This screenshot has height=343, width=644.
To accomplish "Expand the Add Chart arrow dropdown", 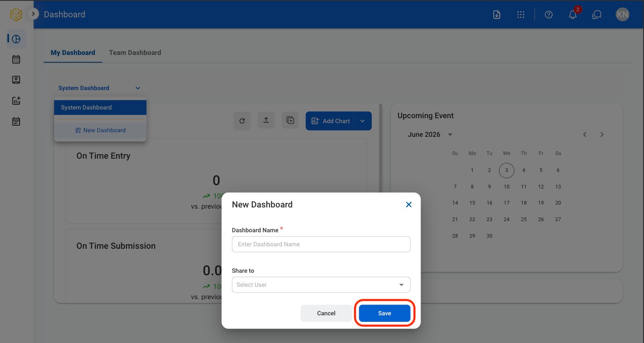I will coord(362,121).
